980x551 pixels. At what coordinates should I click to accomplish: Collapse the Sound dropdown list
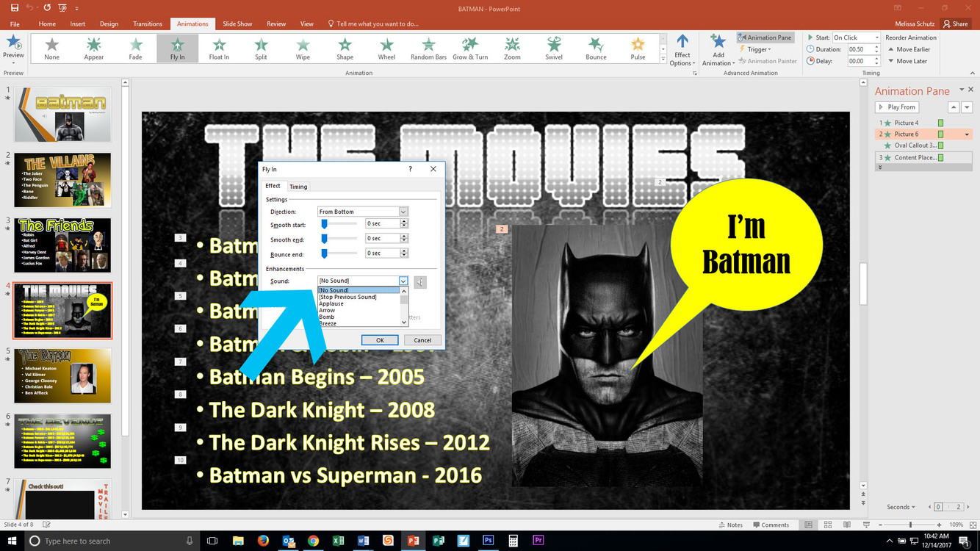click(x=403, y=281)
